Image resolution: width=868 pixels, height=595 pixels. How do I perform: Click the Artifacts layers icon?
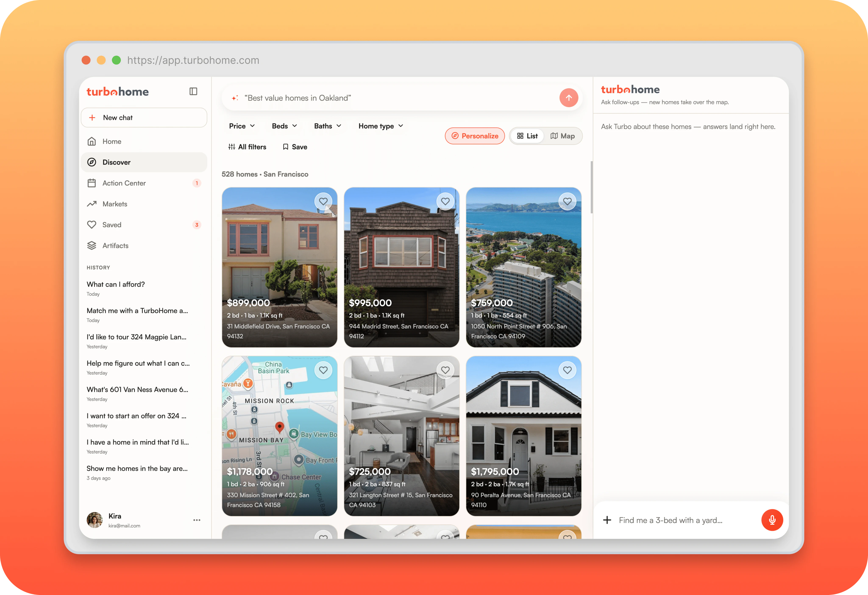(x=92, y=246)
